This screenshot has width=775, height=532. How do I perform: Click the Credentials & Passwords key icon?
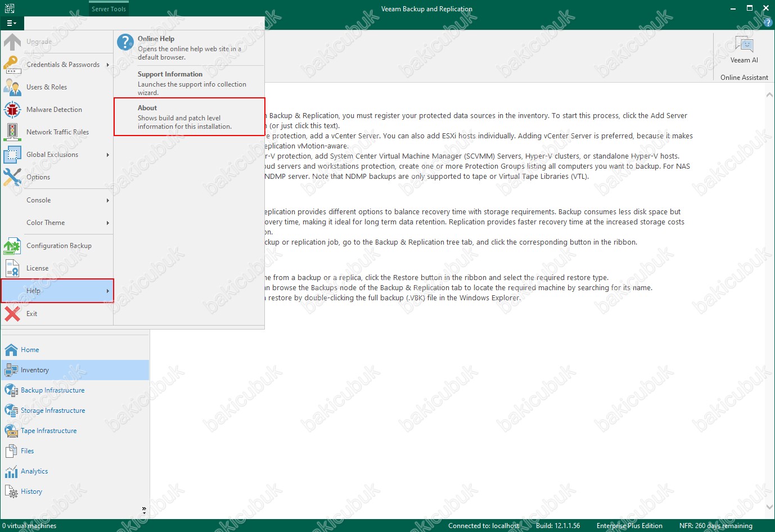pyautogui.click(x=12, y=65)
